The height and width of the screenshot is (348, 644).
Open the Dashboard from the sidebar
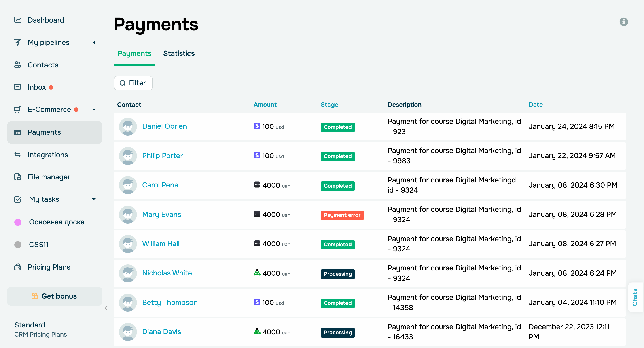coord(17,20)
